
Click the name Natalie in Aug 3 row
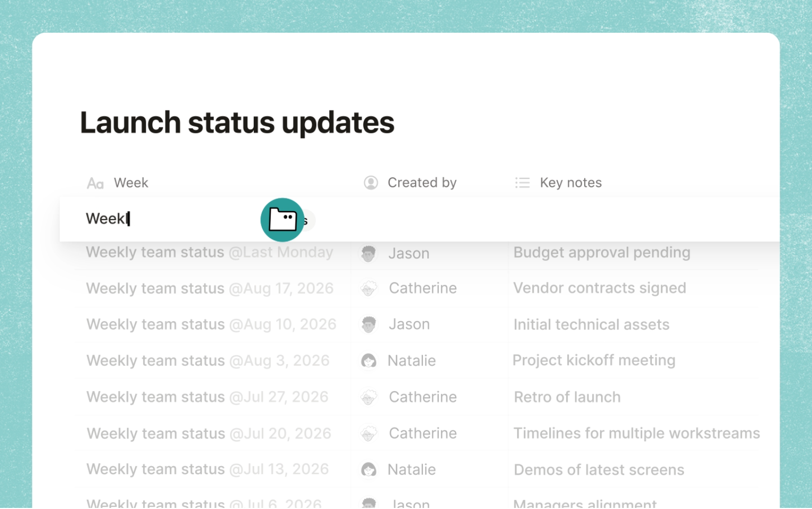click(x=411, y=361)
